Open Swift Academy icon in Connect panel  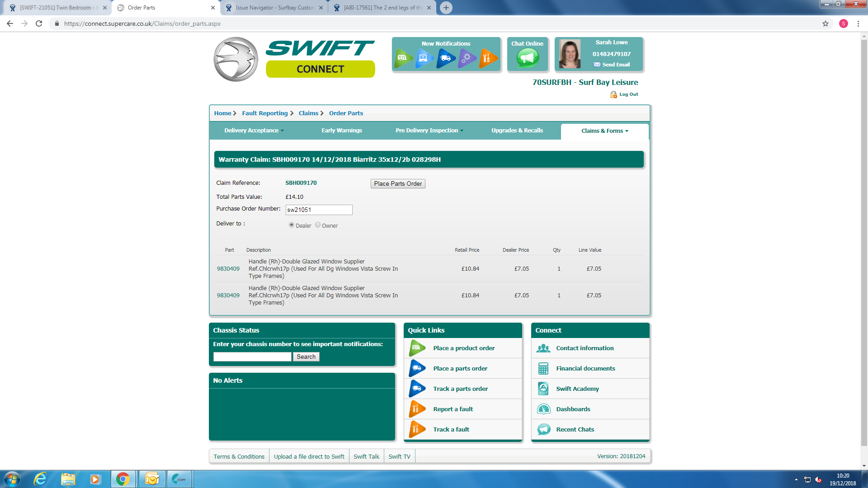pos(543,389)
